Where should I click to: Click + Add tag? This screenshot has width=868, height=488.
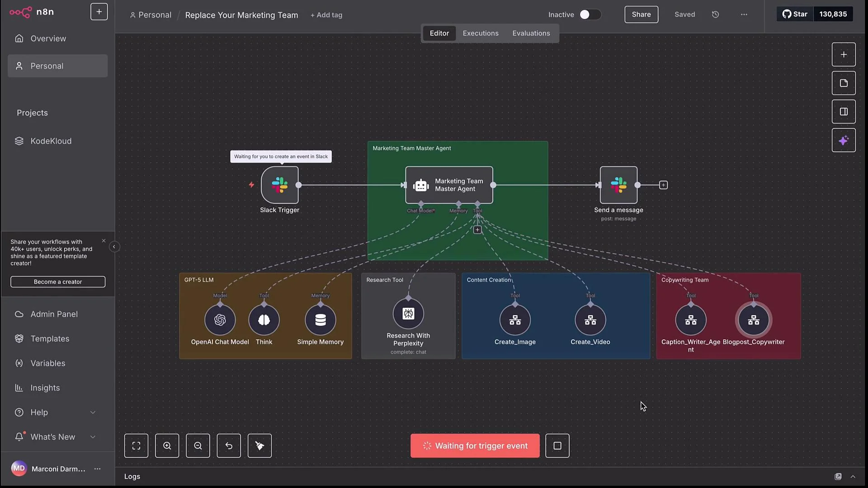[326, 15]
